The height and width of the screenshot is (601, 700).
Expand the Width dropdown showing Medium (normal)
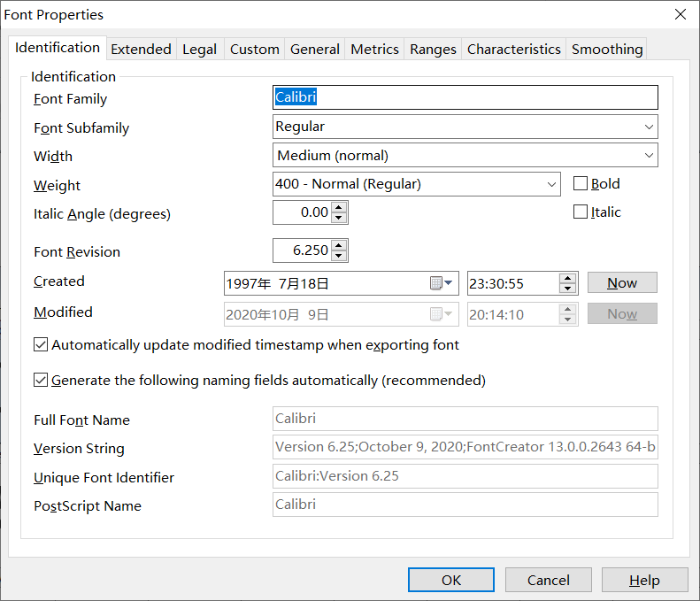tap(649, 156)
